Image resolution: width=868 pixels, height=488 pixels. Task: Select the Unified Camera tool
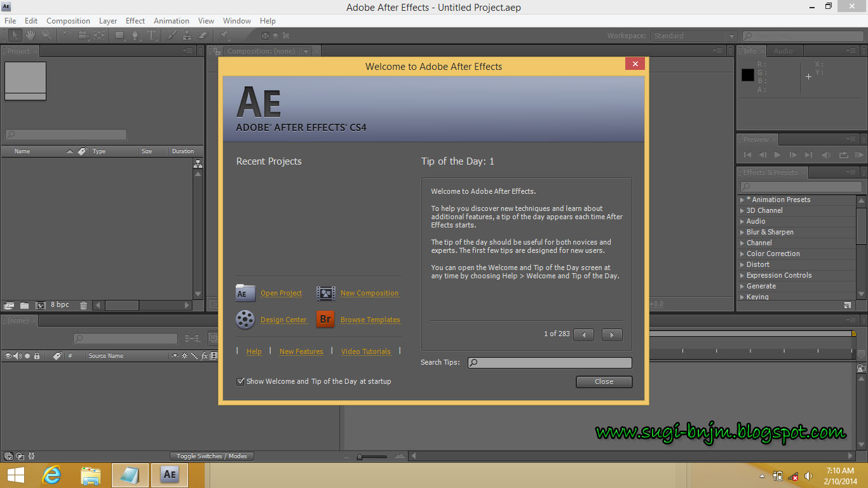tap(83, 36)
